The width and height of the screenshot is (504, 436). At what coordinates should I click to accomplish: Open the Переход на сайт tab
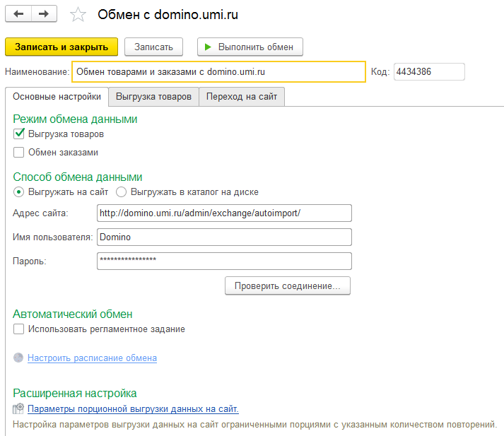click(x=242, y=97)
